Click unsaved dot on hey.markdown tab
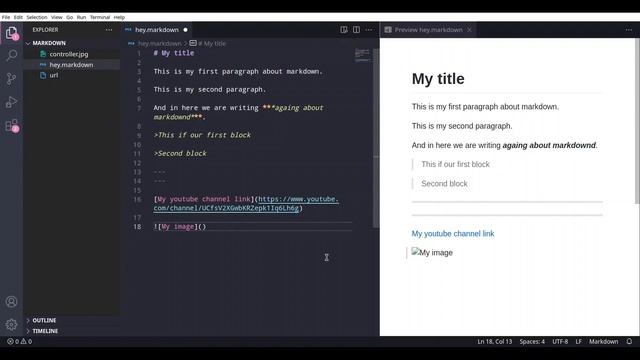This screenshot has width=640, height=360. click(185, 30)
